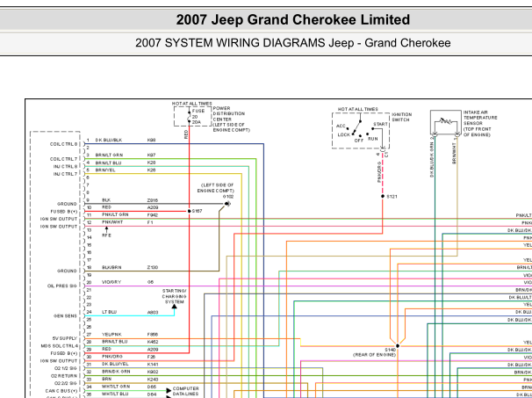Click the 'POWER DISTRIBUTION CENTER' label
Screen dimensions: 532x398
pos(229,113)
